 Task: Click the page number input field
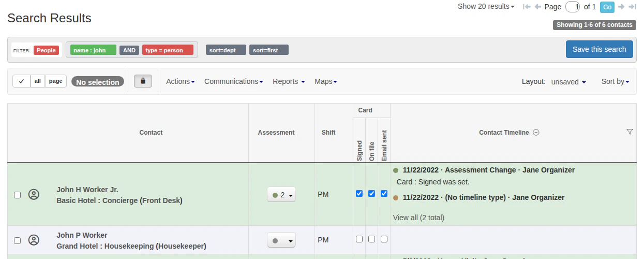coord(573,7)
